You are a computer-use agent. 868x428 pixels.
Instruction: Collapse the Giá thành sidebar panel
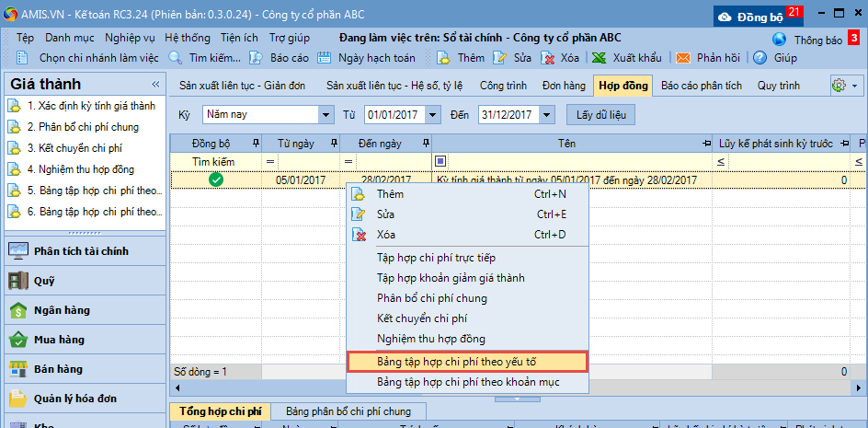(x=154, y=84)
